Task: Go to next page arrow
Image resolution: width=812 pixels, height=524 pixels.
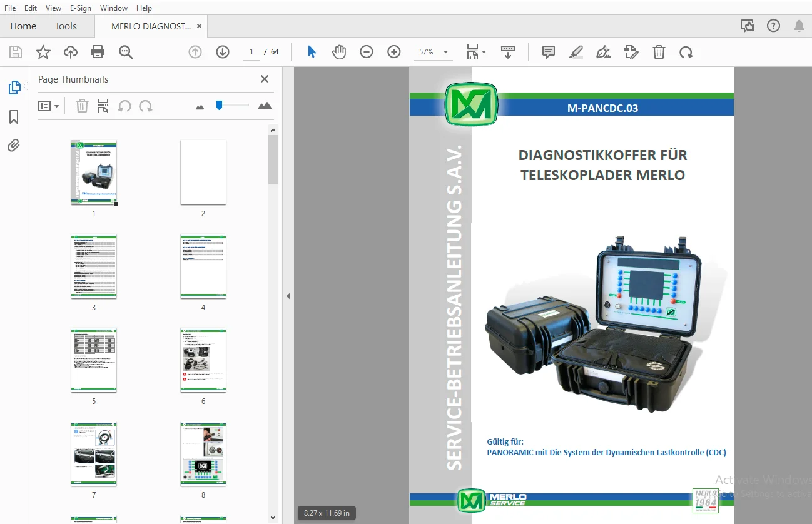Action: 223,52
